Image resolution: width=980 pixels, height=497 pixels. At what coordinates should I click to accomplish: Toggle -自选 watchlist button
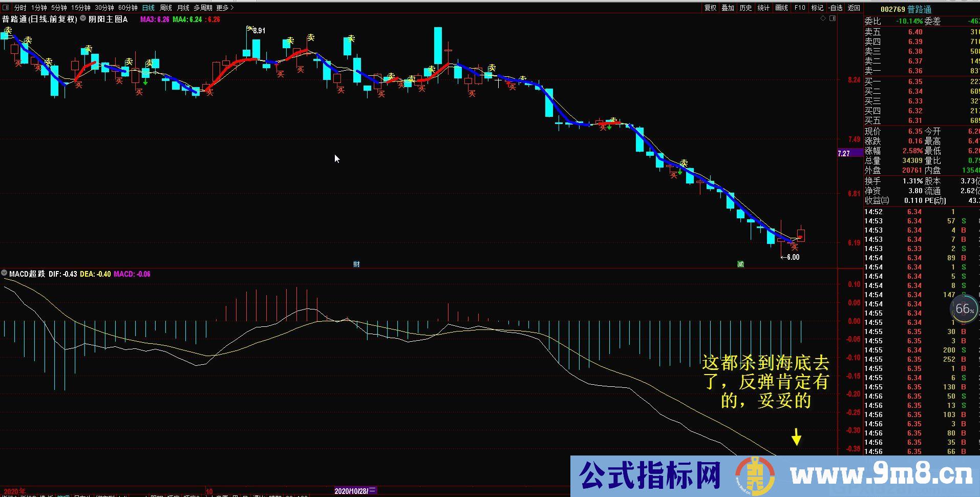coord(835,8)
